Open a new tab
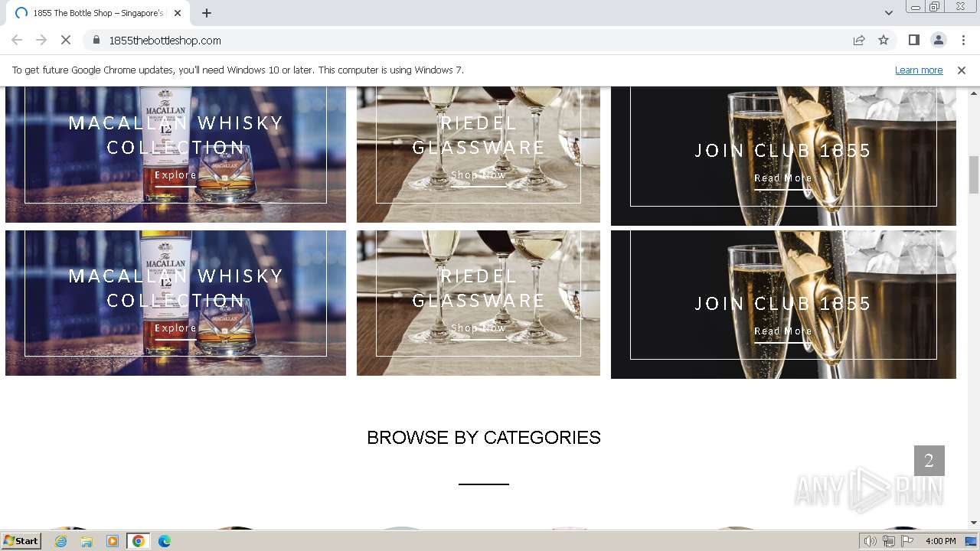 (207, 13)
